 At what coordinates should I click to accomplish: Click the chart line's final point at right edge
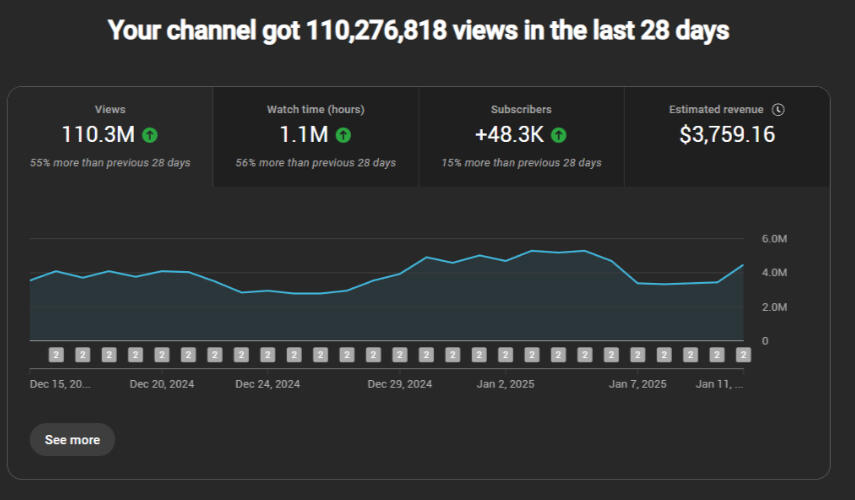[743, 265]
